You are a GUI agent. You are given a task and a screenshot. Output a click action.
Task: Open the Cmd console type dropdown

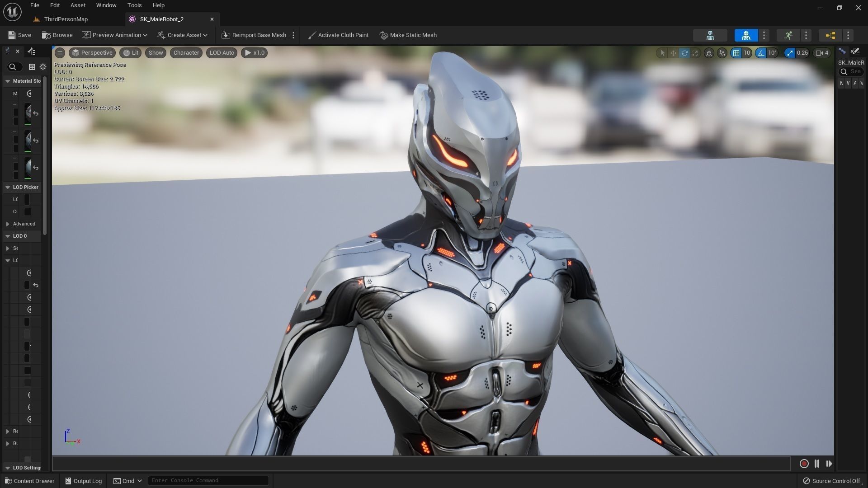coord(127,481)
